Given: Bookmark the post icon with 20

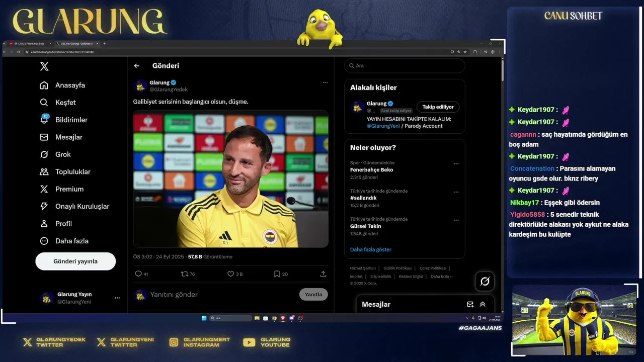Looking at the screenshot, I should click(x=277, y=274).
